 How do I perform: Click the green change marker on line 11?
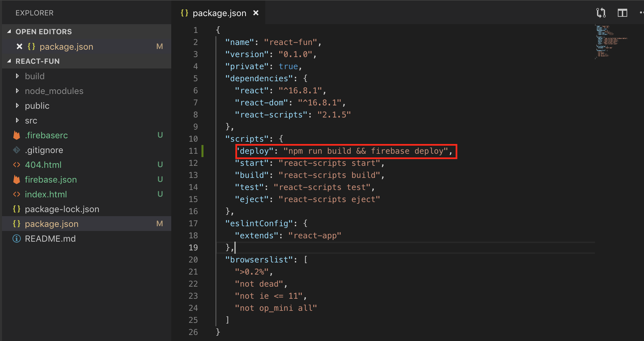[x=202, y=151]
